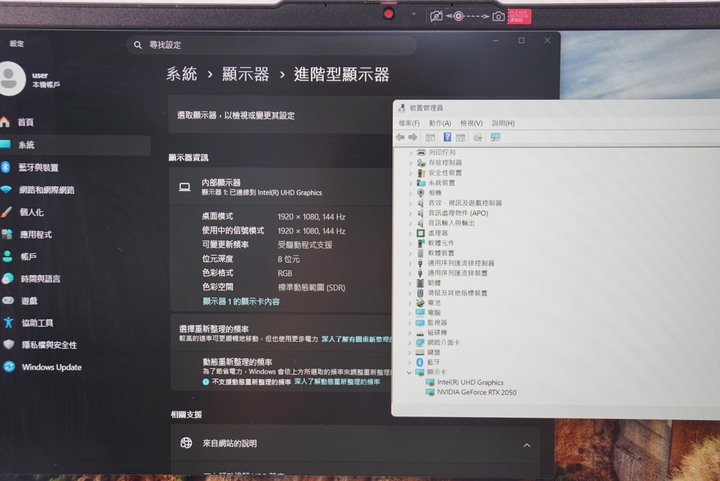
Task: Expand 列印佇列 in Device Manager tree
Action: (411, 152)
